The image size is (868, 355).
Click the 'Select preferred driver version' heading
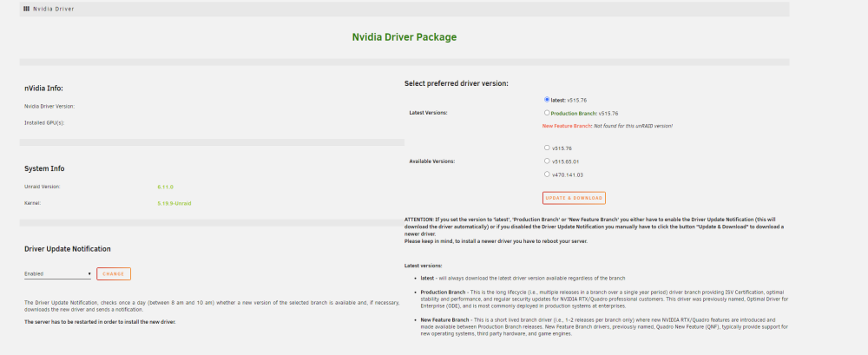pos(457,83)
